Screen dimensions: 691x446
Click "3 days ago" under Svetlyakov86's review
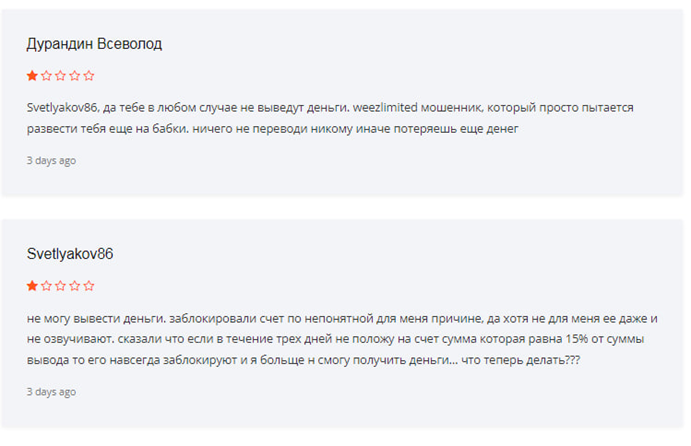51,391
